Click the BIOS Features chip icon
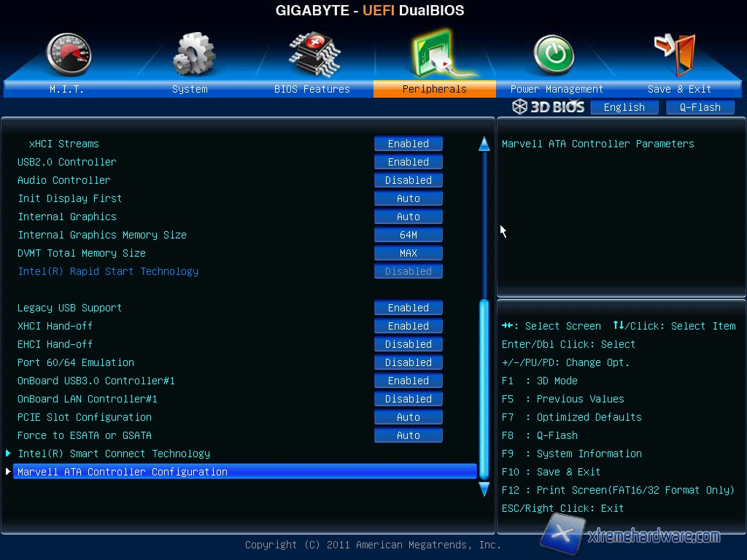 [314, 53]
